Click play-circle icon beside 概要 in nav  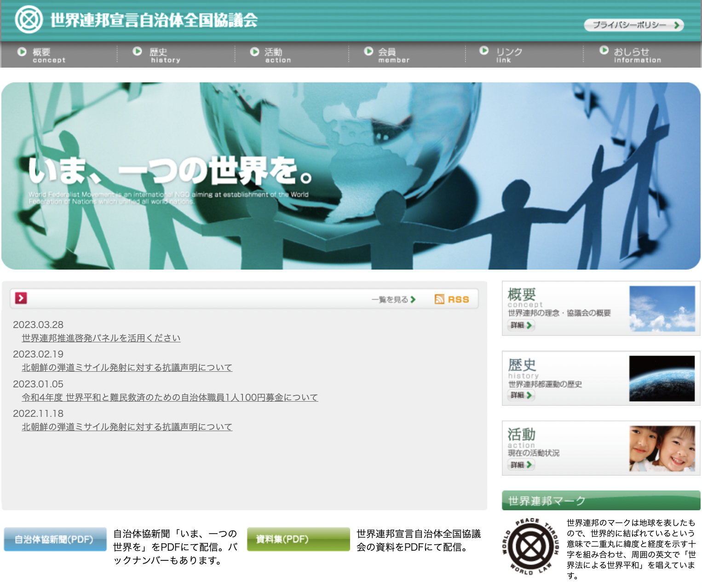[x=22, y=52]
